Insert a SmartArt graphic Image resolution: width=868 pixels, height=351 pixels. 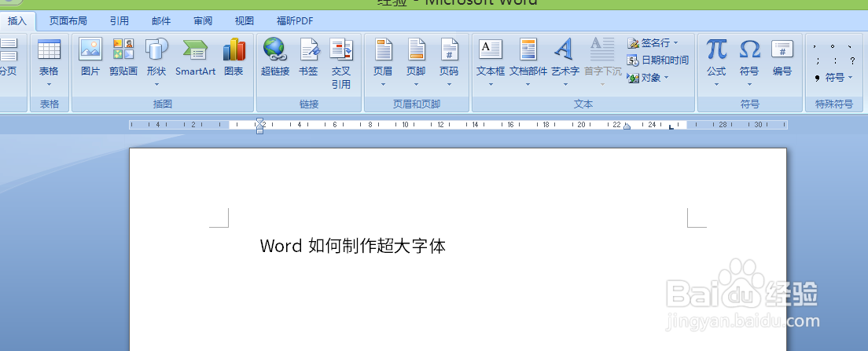pos(196,57)
